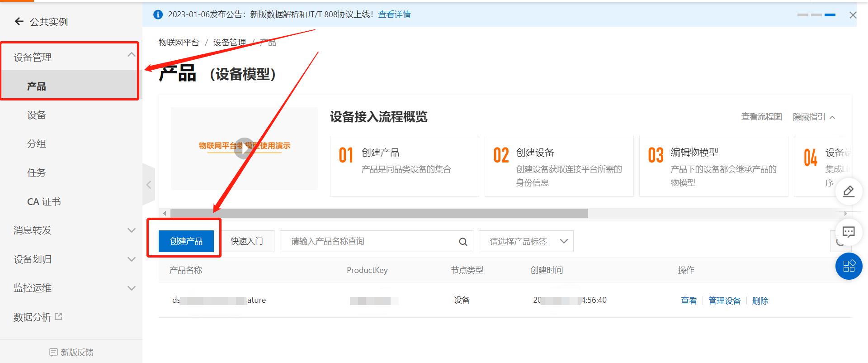Click the 产品名称 column header
868x363 pixels.
(x=186, y=270)
